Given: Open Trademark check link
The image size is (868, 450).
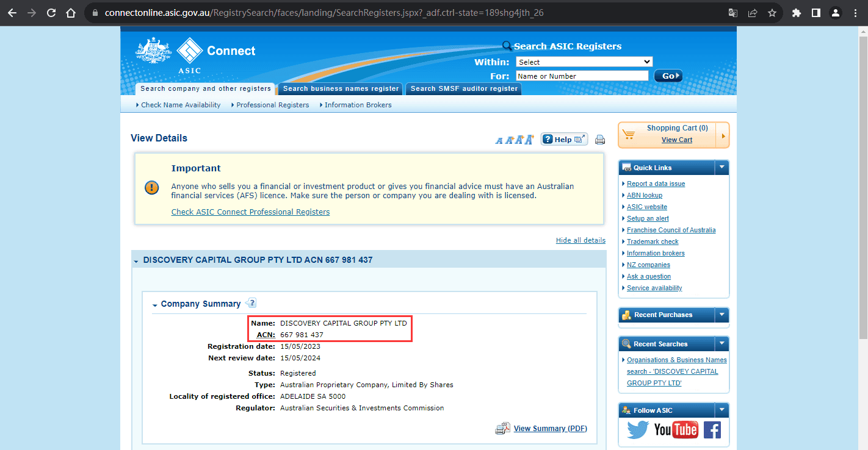Looking at the screenshot, I should coord(653,241).
